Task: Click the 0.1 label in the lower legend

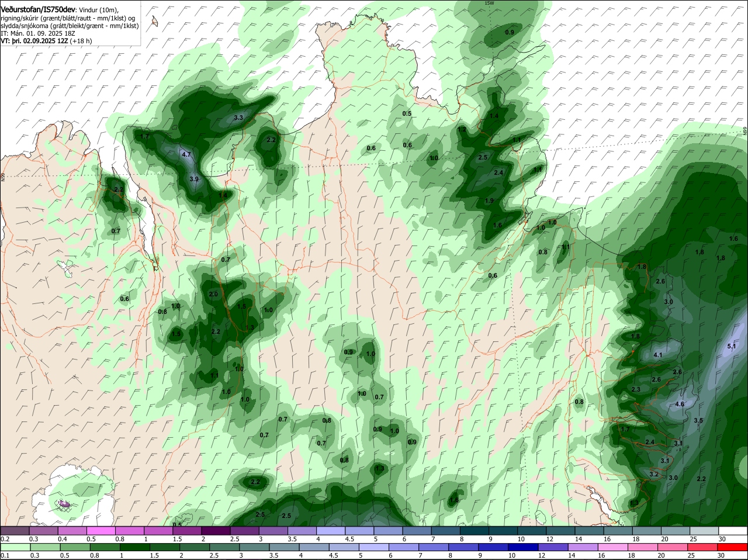Action: click(x=5, y=555)
